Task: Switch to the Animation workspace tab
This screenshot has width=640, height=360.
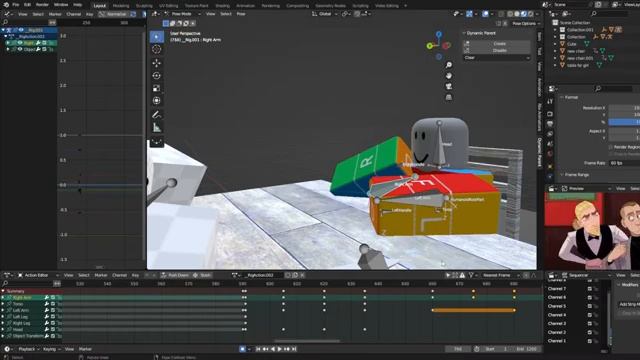Action: [245, 6]
